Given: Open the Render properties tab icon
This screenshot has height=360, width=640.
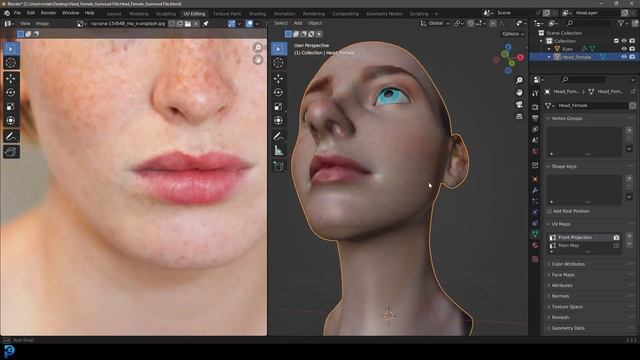Looking at the screenshot, I should click(x=535, y=107).
